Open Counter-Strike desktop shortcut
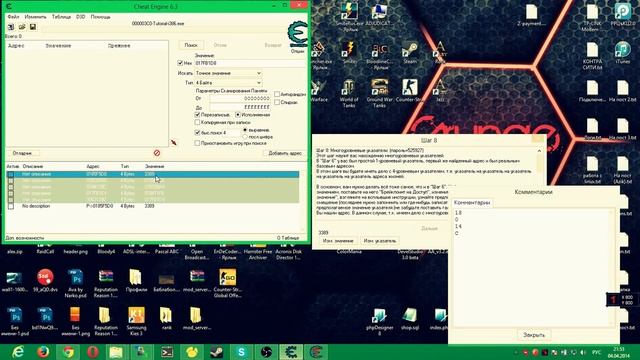Viewport: 640px width, 360px height. (410, 91)
